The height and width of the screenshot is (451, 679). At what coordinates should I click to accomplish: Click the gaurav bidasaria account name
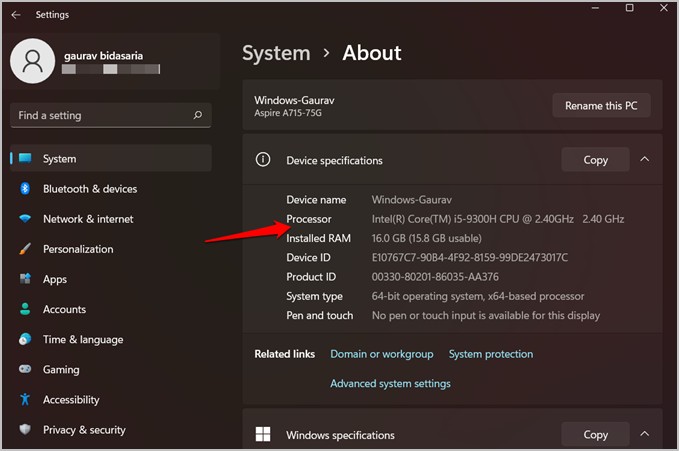(103, 55)
